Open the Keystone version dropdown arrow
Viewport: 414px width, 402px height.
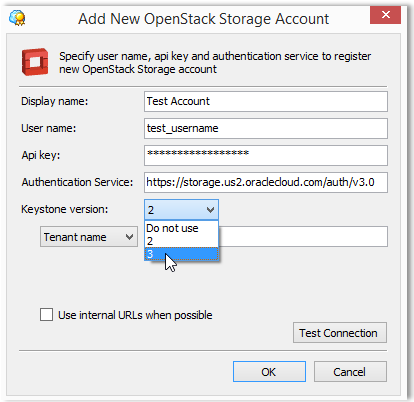(210, 210)
